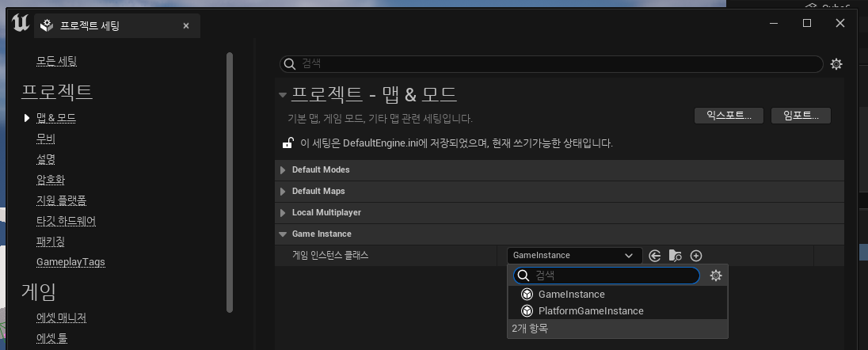Click the GameInstance class icon in the list
868x350 pixels.
tap(527, 294)
